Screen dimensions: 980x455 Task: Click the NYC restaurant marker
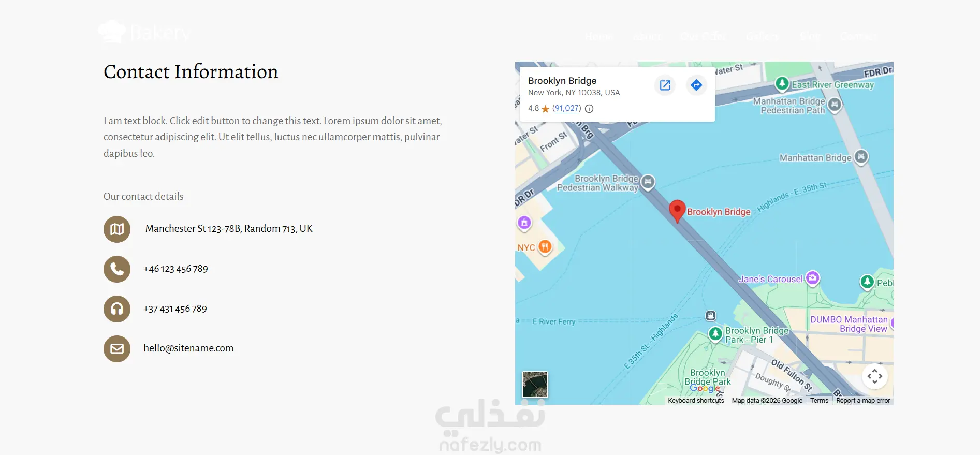545,247
